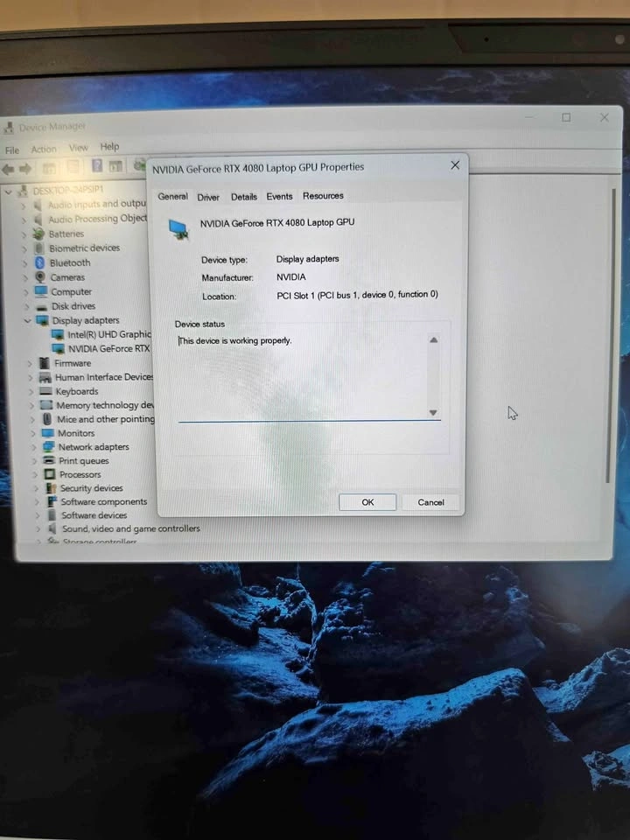Open the Details tab
The width and height of the screenshot is (630, 840).
click(244, 197)
